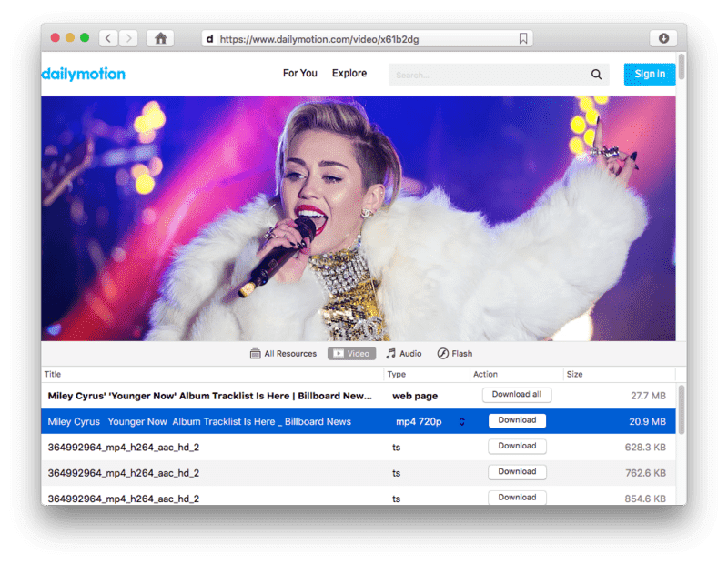
Task: Click the dailymotion logo
Action: coord(84,74)
